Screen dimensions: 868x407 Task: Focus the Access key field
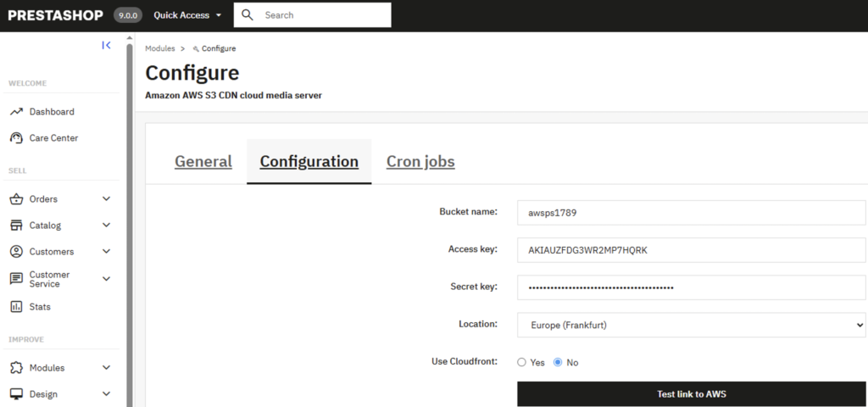point(692,250)
